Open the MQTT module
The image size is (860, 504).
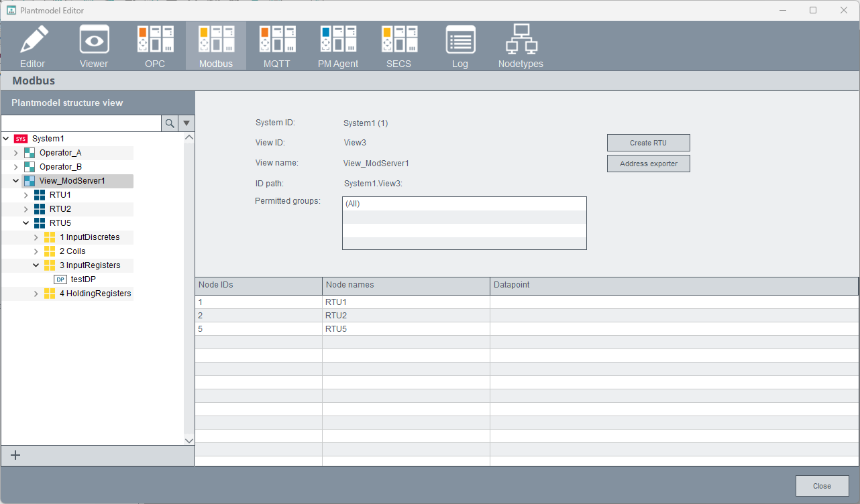277,46
